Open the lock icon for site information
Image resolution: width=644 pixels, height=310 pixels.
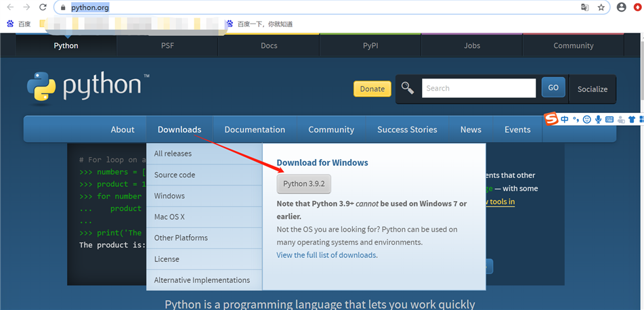(63, 7)
